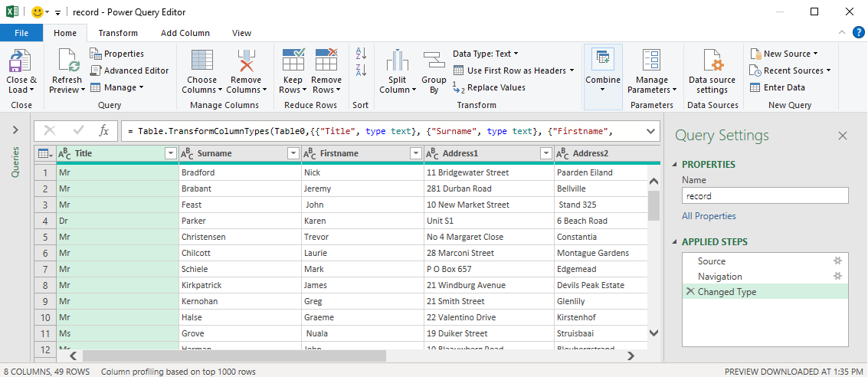Close the Query Settings pane
868x377 pixels.
click(x=843, y=136)
